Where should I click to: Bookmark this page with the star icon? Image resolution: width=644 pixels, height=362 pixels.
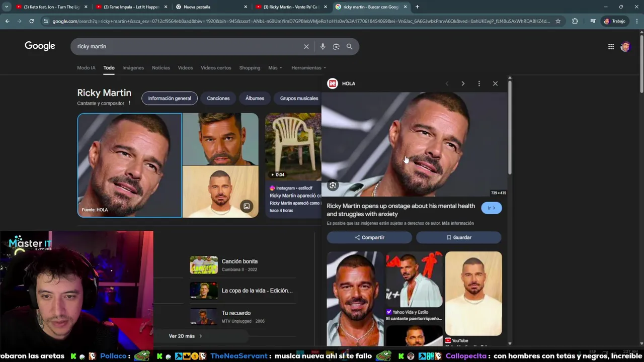click(558, 21)
